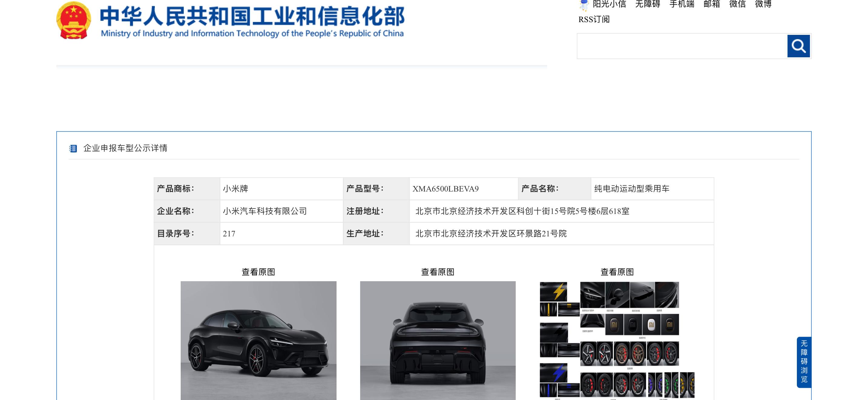Image resolution: width=868 pixels, height=400 pixels.
Task: Open the 手机端 mobile version link
Action: [x=681, y=4]
